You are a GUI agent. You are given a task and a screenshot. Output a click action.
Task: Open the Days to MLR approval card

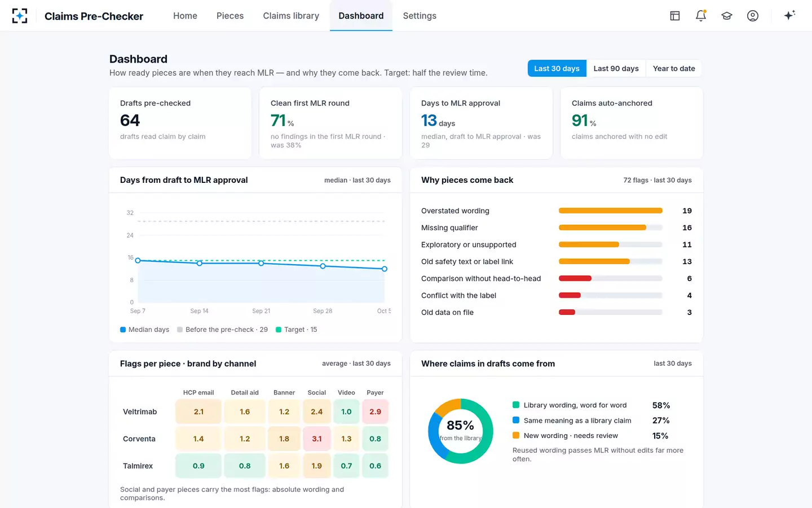(481, 123)
